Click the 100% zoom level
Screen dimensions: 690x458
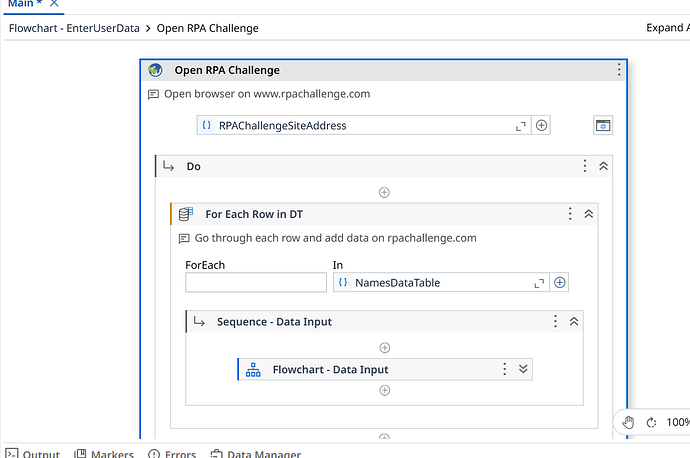678,422
